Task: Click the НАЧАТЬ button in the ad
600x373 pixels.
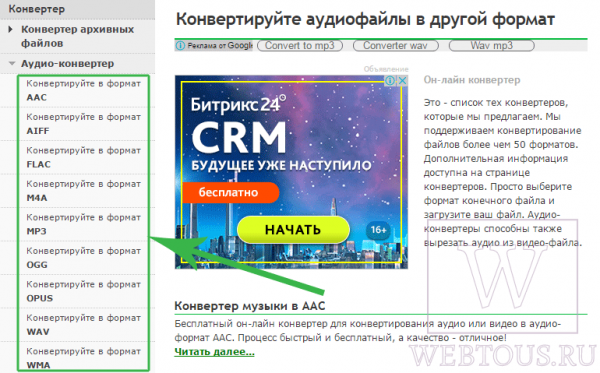Action: point(293,230)
